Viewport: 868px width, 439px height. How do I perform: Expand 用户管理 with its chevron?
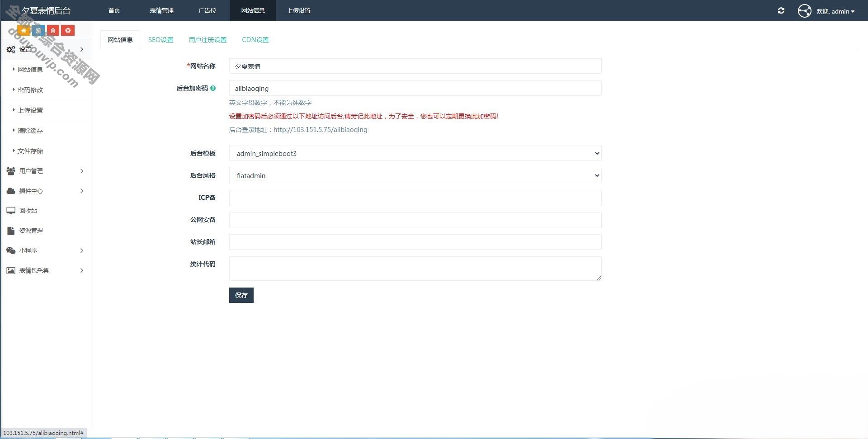[82, 171]
